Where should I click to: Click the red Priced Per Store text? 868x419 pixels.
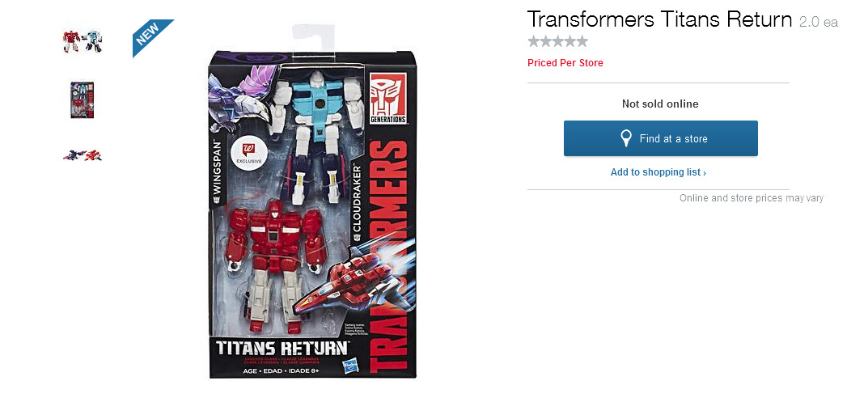(x=565, y=62)
